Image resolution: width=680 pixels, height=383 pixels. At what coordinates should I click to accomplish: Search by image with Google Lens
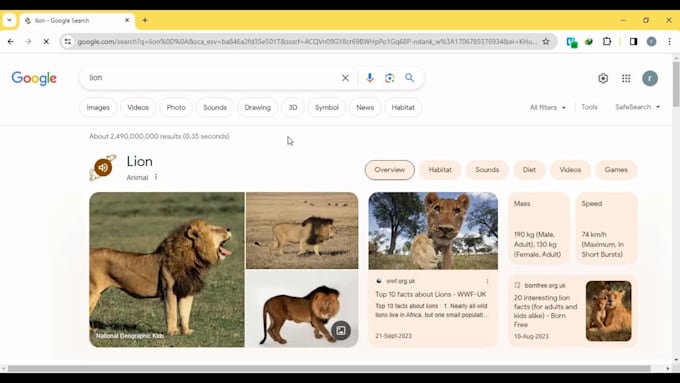389,78
